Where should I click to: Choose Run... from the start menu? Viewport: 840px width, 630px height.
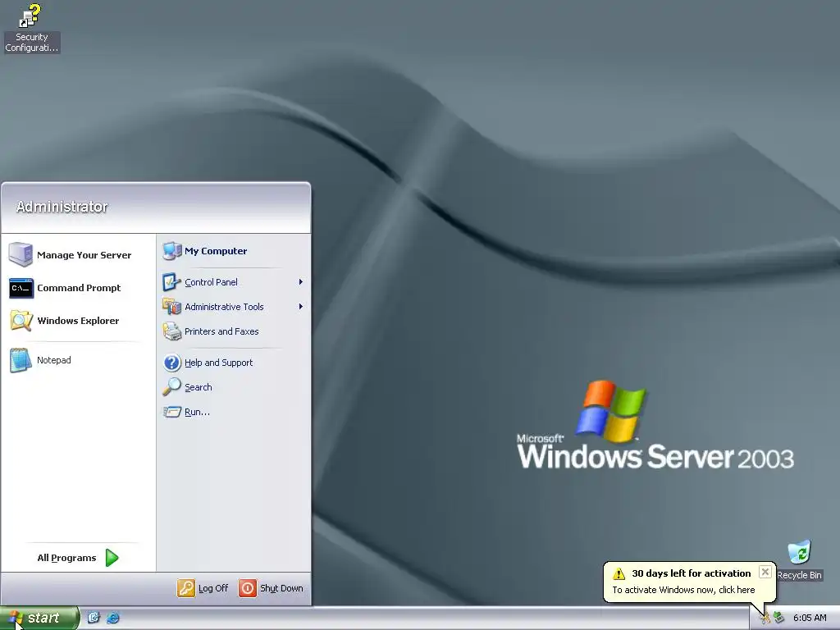pos(234,412)
